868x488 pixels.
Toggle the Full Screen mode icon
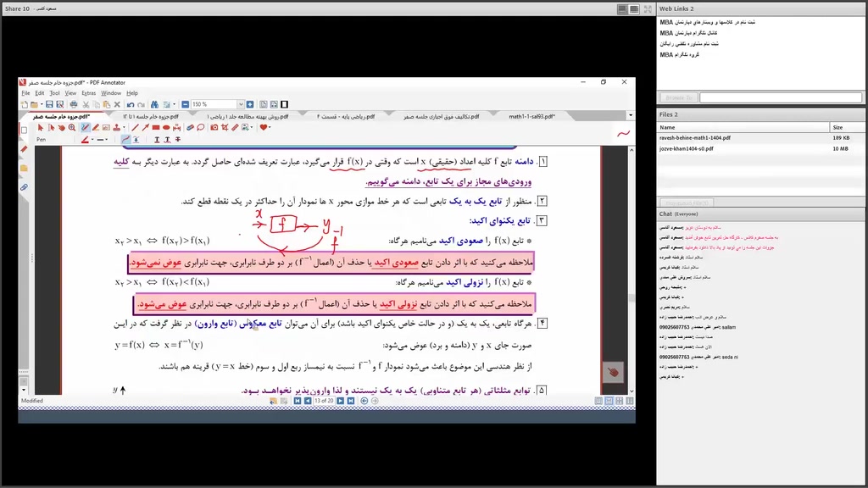pyautogui.click(x=285, y=104)
